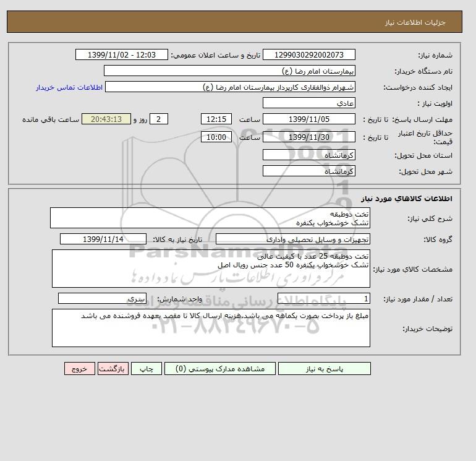Click price validity date 1399/11/30
Viewport: 476px width, 461px height.
pyautogui.click(x=308, y=137)
